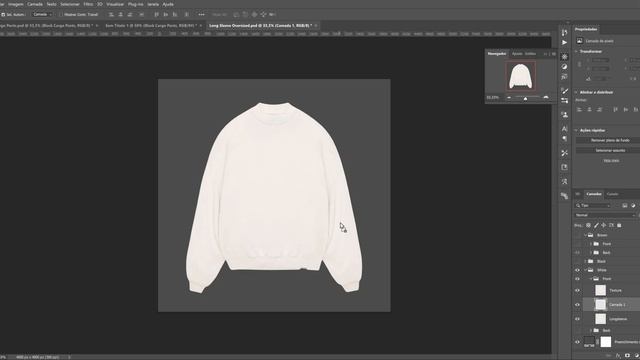
Task: Open the Ajuda menu
Action: (168, 4)
